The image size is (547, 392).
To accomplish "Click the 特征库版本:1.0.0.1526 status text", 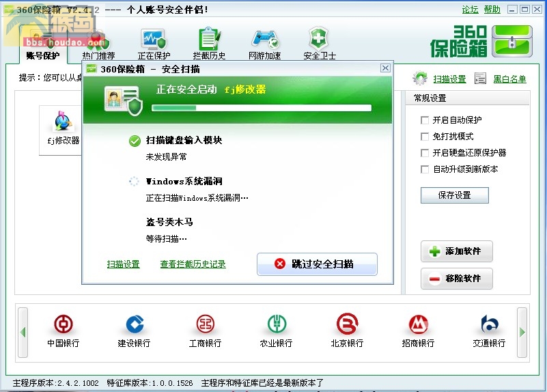I will point(150,383).
